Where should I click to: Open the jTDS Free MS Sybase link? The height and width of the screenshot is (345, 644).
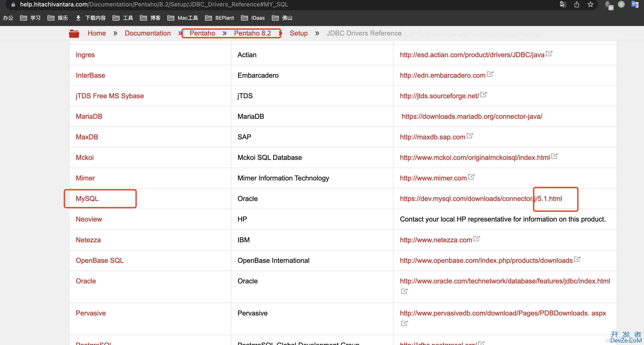110,96
